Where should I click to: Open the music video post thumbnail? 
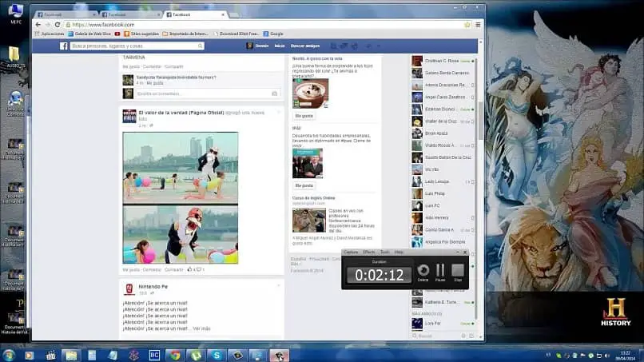tap(180, 197)
